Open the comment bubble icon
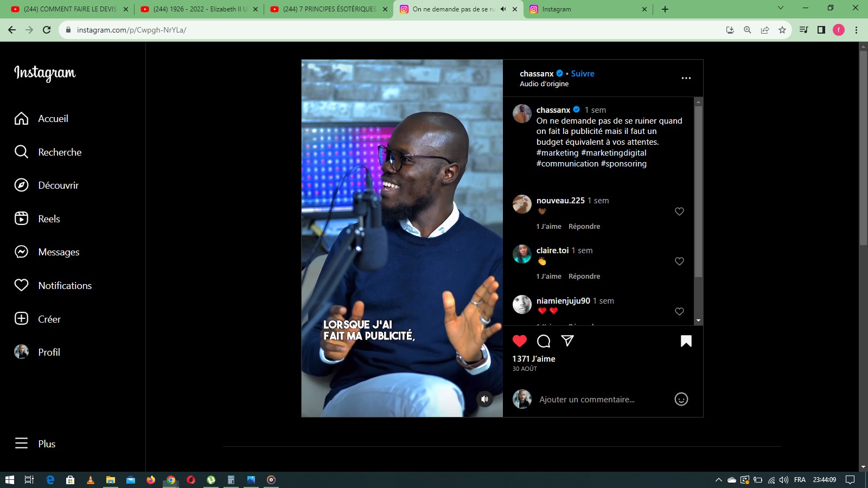Screen dimensions: 868x488 click(543, 341)
